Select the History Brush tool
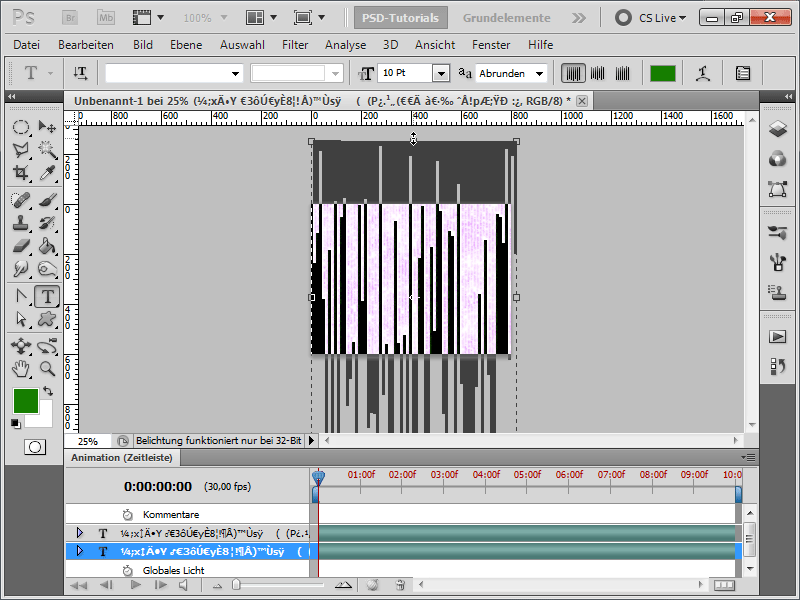 click(47, 223)
